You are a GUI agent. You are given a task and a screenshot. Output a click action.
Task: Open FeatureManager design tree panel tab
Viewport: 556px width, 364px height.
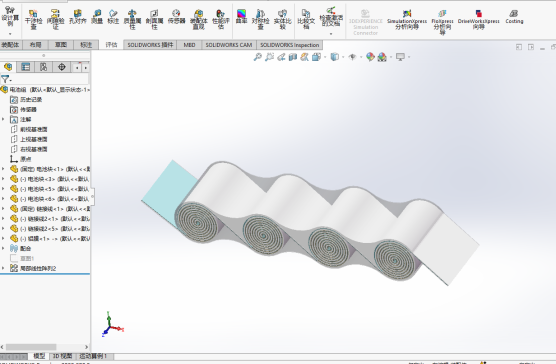[8, 67]
